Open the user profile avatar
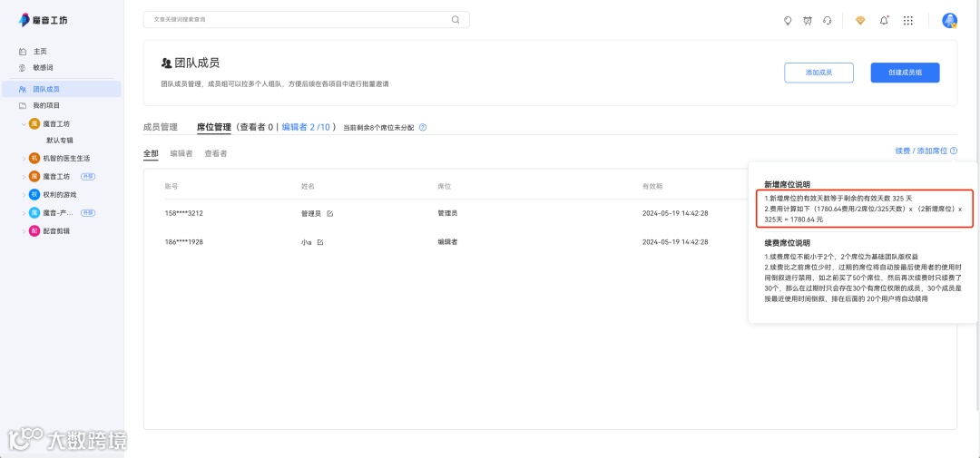The height and width of the screenshot is (458, 980). click(949, 21)
